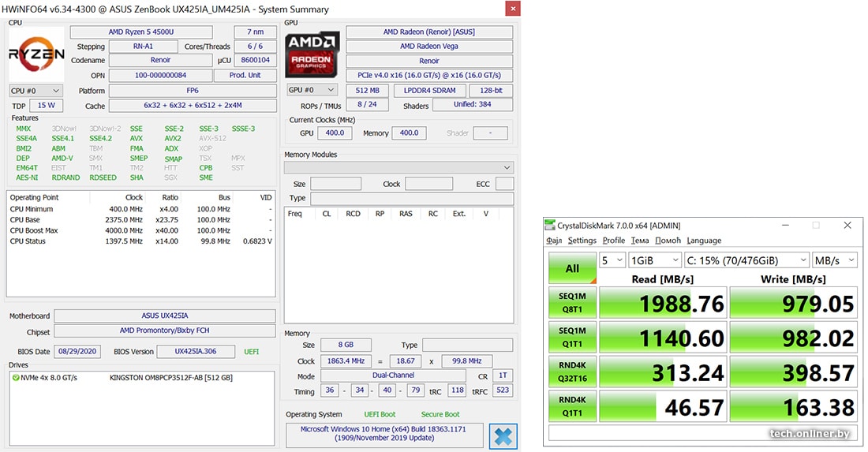Click the AMD Promontory/Bixby FCH chipset field
Image resolution: width=868 pixels, height=452 pixels.
click(165, 331)
